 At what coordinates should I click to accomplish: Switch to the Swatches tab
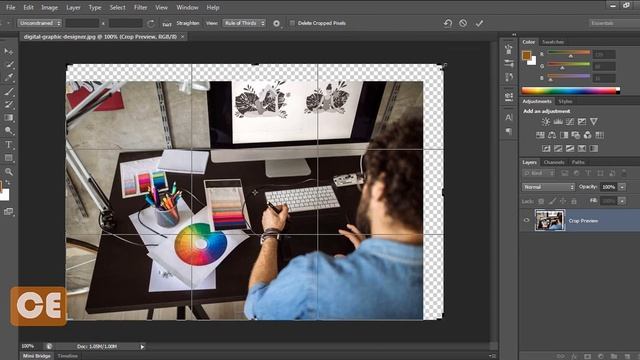click(553, 42)
